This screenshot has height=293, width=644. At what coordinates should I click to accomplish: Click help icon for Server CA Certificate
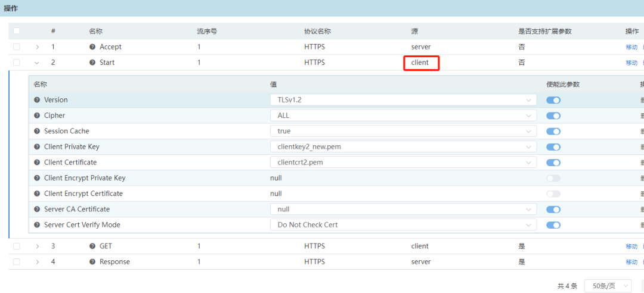tap(37, 210)
